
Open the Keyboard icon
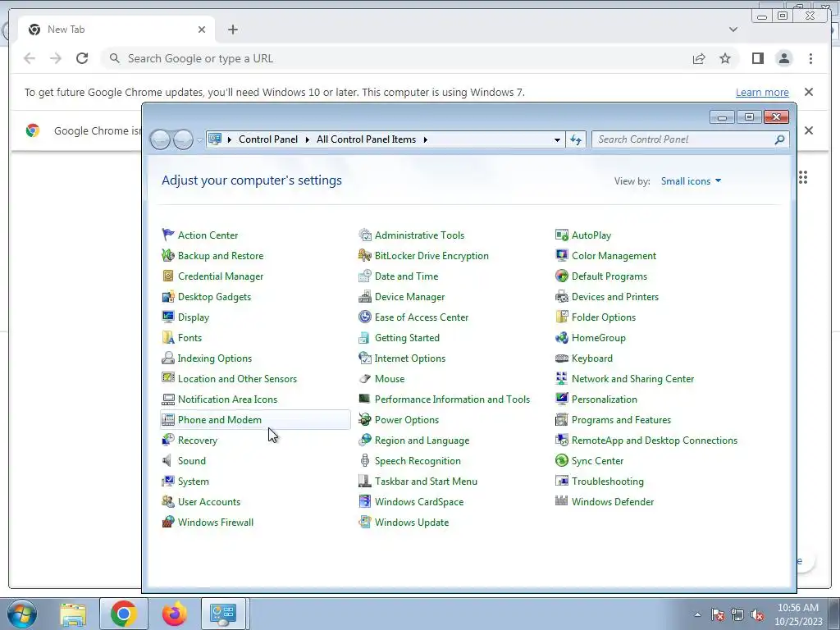[x=561, y=358]
